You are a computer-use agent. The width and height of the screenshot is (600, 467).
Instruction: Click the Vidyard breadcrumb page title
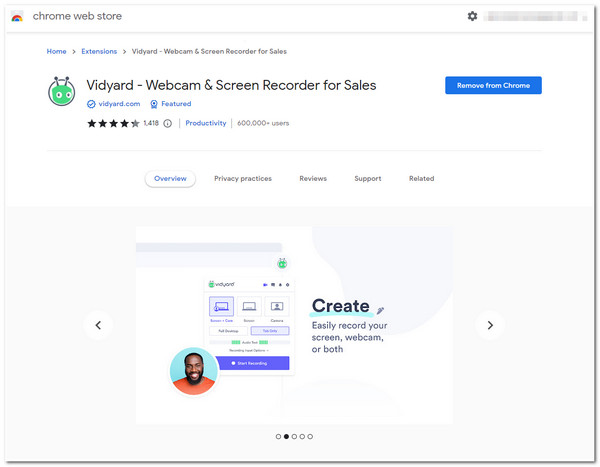[209, 51]
